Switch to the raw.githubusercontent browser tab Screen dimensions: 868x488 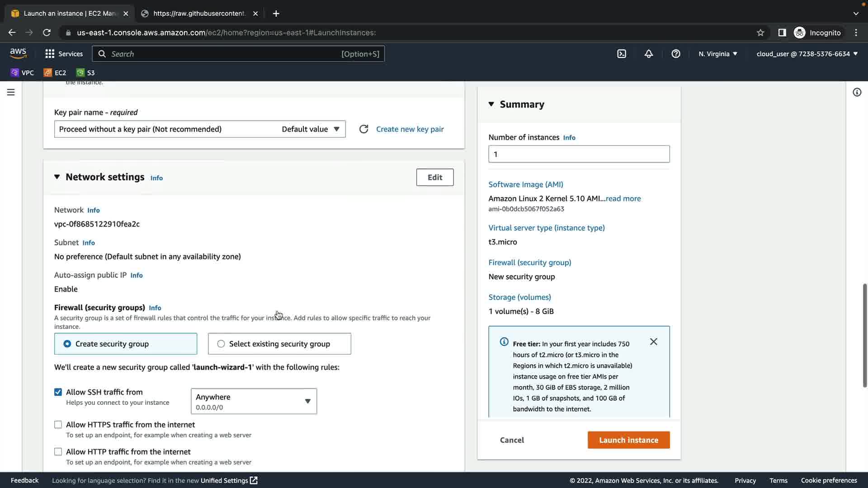[199, 14]
